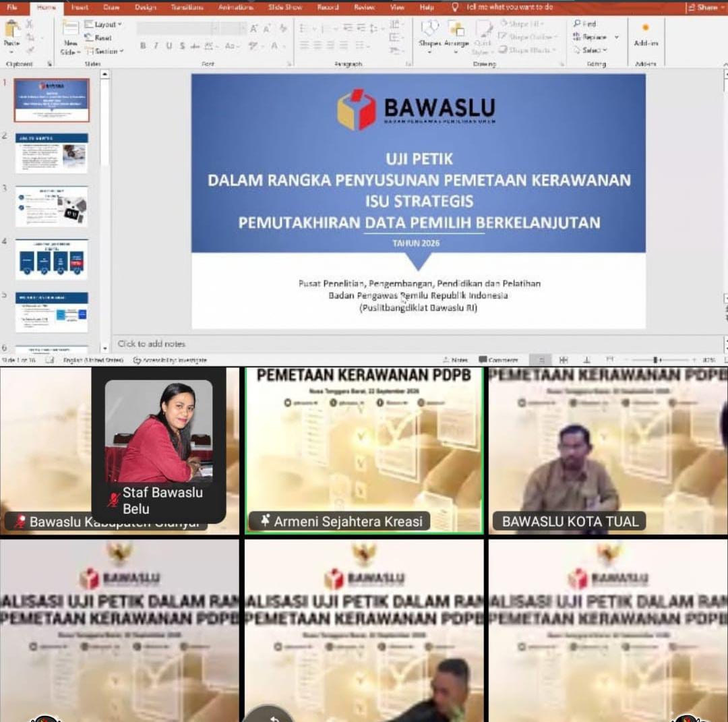Switch to the Slide Show tab

[x=285, y=7]
